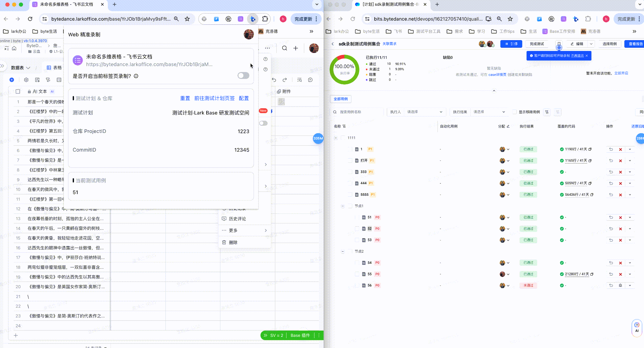Open 执行人 select dropdown
The width and height of the screenshot is (644, 348).
click(425, 112)
